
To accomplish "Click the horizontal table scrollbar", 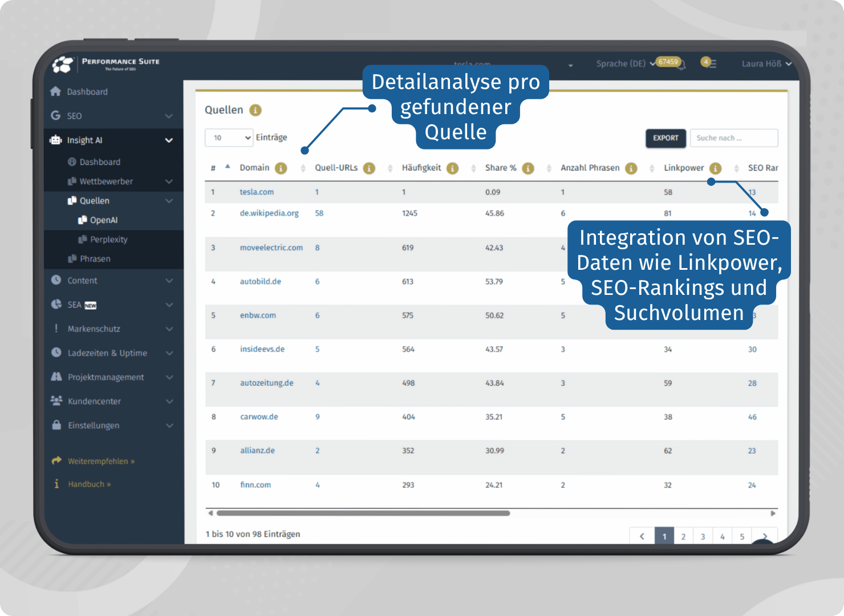I will [363, 513].
